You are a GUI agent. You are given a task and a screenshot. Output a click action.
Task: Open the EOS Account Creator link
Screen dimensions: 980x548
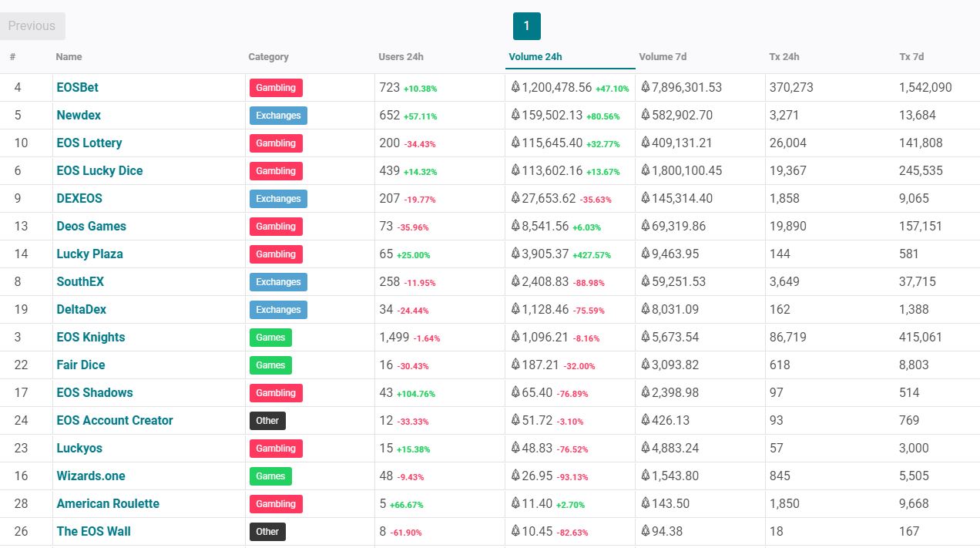coord(115,421)
